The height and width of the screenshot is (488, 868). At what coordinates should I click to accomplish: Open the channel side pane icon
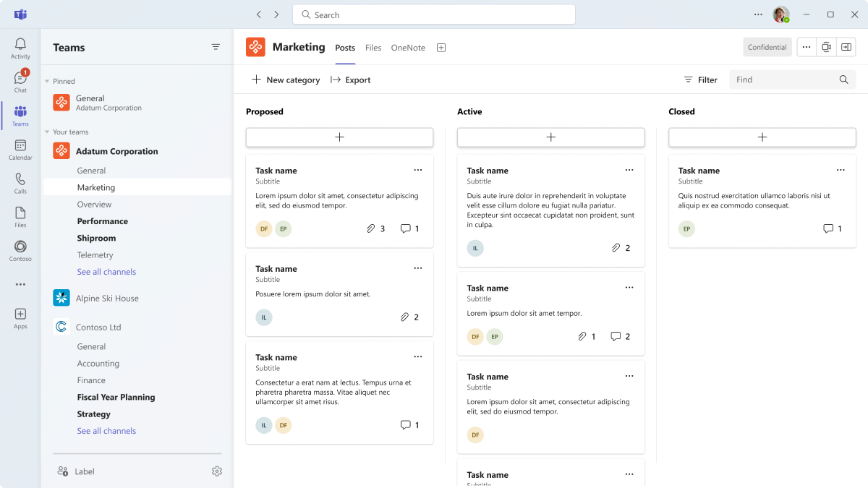(x=846, y=47)
